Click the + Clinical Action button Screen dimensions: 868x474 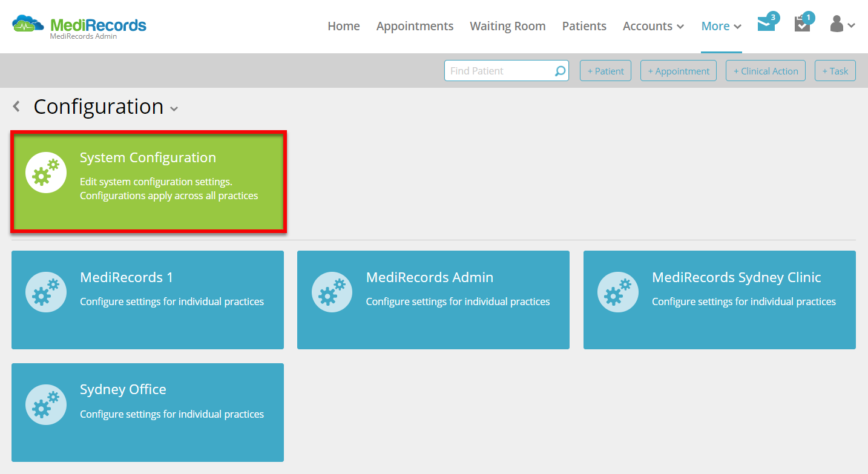pyautogui.click(x=765, y=70)
